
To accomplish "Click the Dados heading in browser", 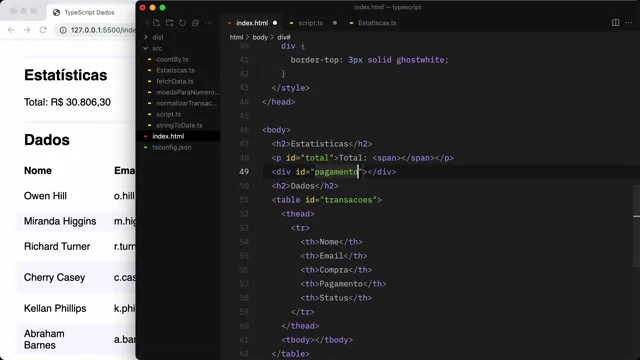I will coord(47,140).
